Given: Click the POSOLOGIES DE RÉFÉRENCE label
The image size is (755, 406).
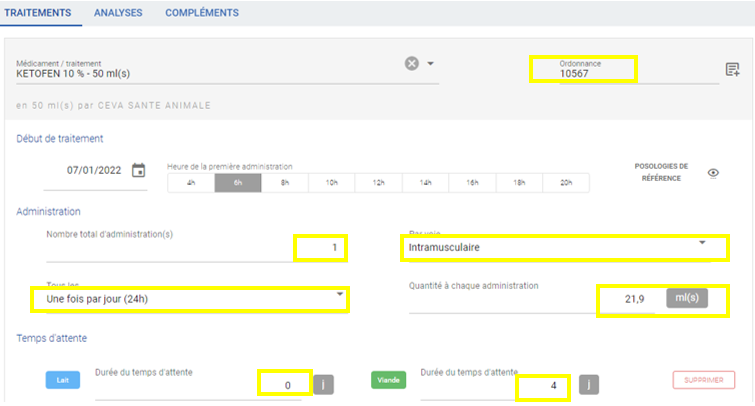Looking at the screenshot, I should tap(661, 172).
